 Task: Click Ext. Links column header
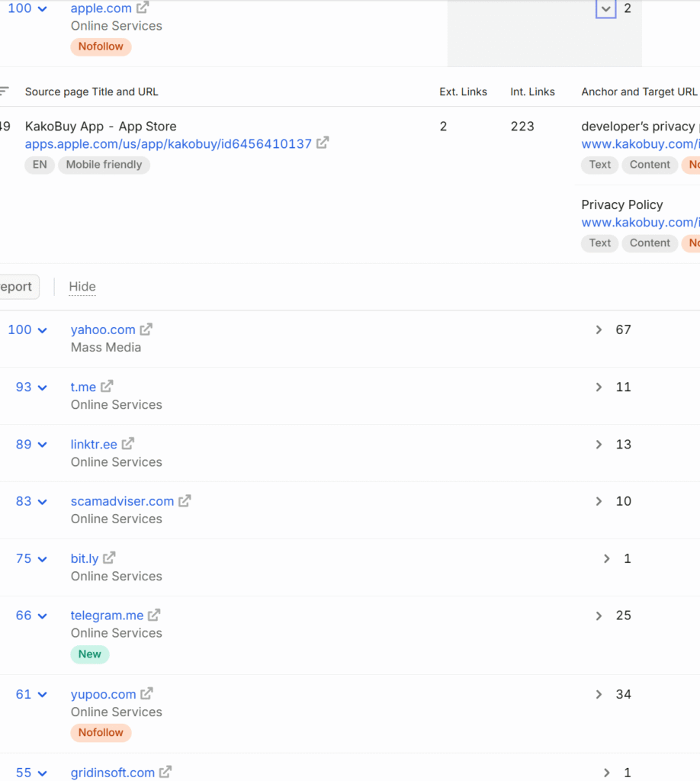click(463, 92)
